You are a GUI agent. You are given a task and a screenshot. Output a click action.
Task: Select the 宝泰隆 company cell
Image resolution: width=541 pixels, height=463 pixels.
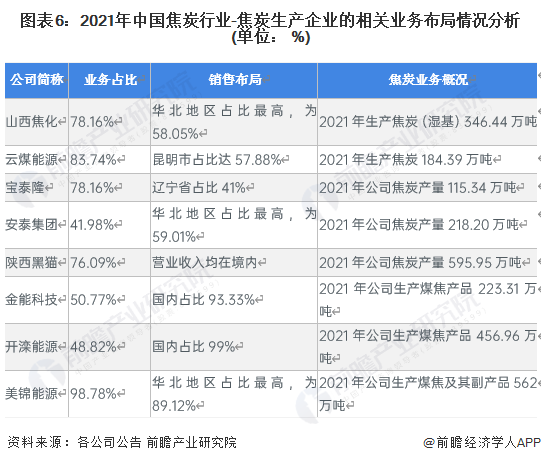point(37,188)
